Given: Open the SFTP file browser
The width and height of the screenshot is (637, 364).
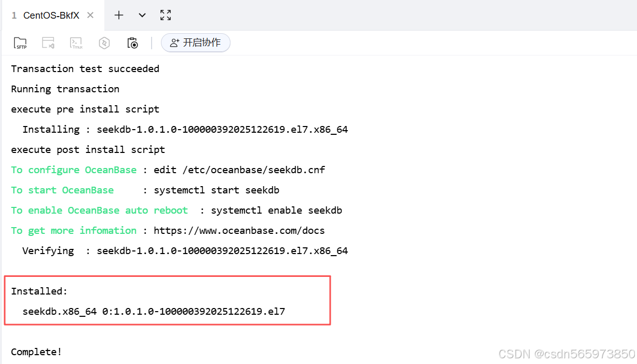Looking at the screenshot, I should [20, 43].
